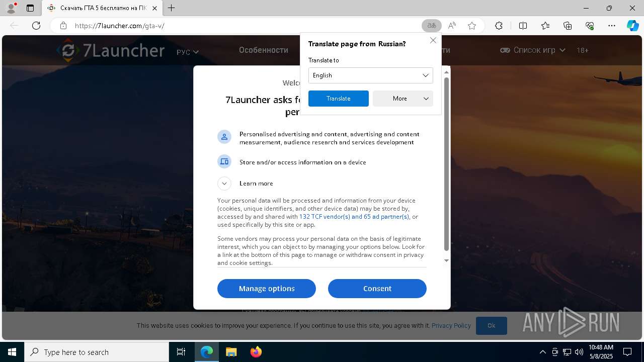The height and width of the screenshot is (362, 644).
Task: Open the Favorites list
Action: click(545, 26)
